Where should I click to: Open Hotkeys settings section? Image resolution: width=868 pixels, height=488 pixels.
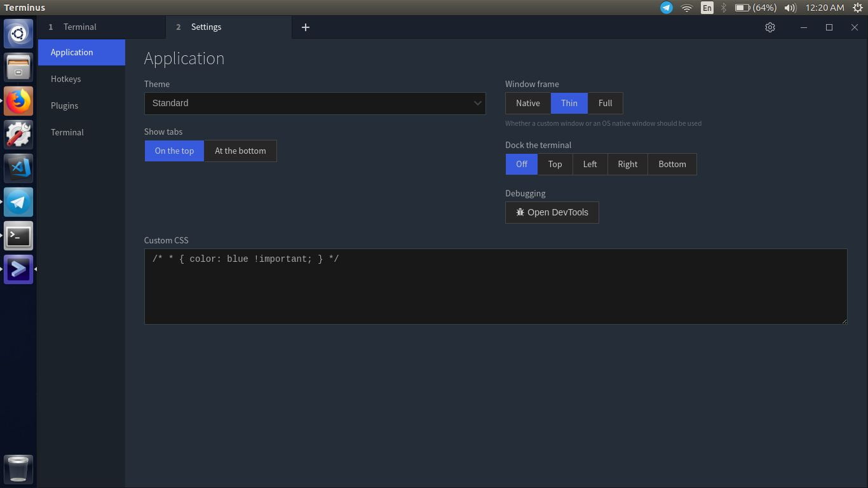pyautogui.click(x=66, y=79)
